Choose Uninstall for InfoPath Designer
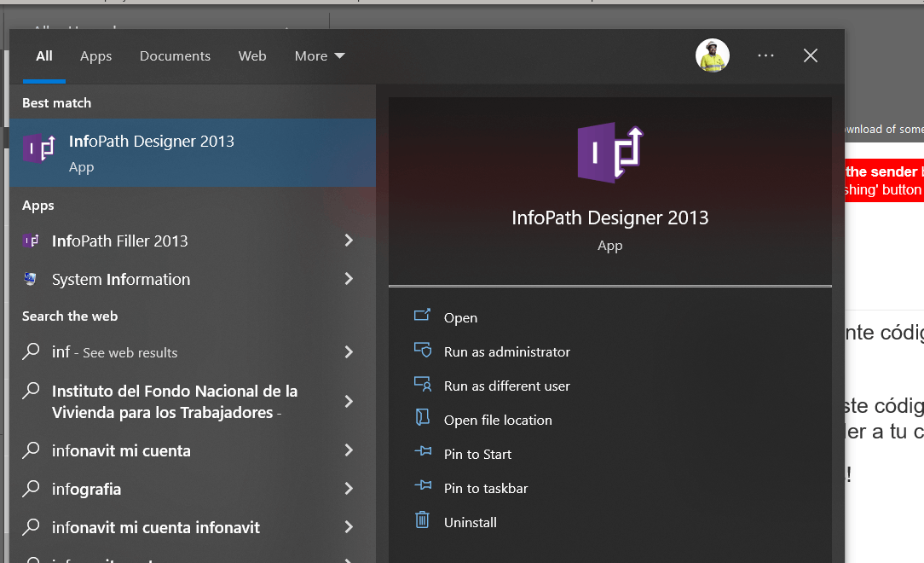Image resolution: width=924 pixels, height=563 pixels. click(471, 523)
